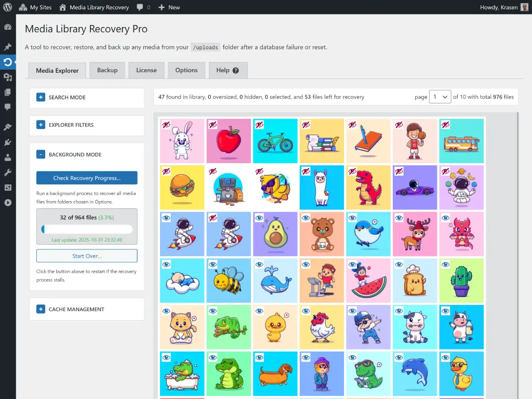Viewport: 532px width, 399px height.
Task: Open the Options tab
Action: 186,70
